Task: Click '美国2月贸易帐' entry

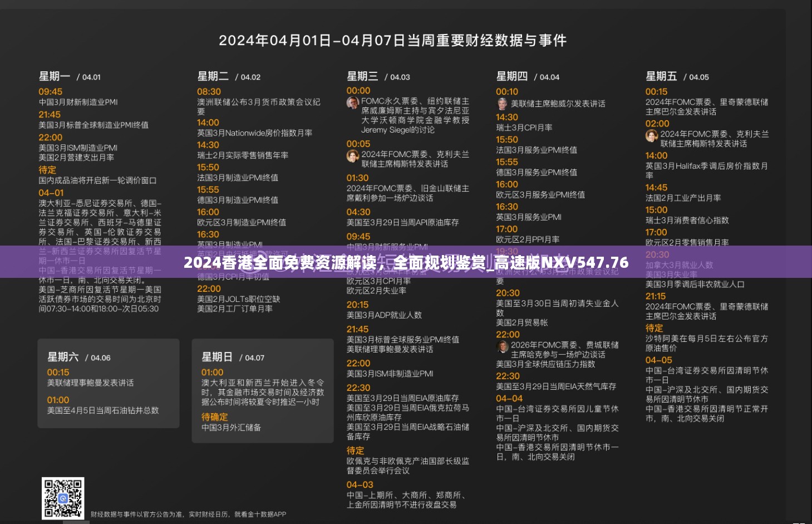Action: pyautogui.click(x=522, y=322)
